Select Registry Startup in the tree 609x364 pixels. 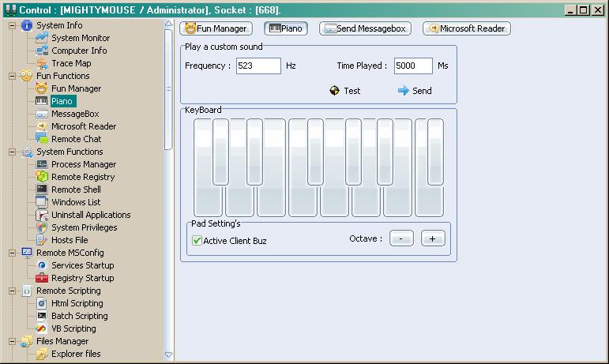83,278
